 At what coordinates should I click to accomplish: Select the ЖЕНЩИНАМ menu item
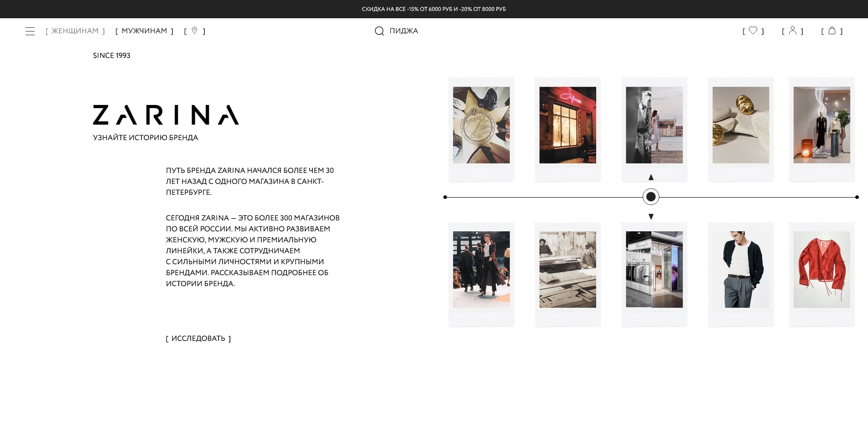pyautogui.click(x=75, y=31)
